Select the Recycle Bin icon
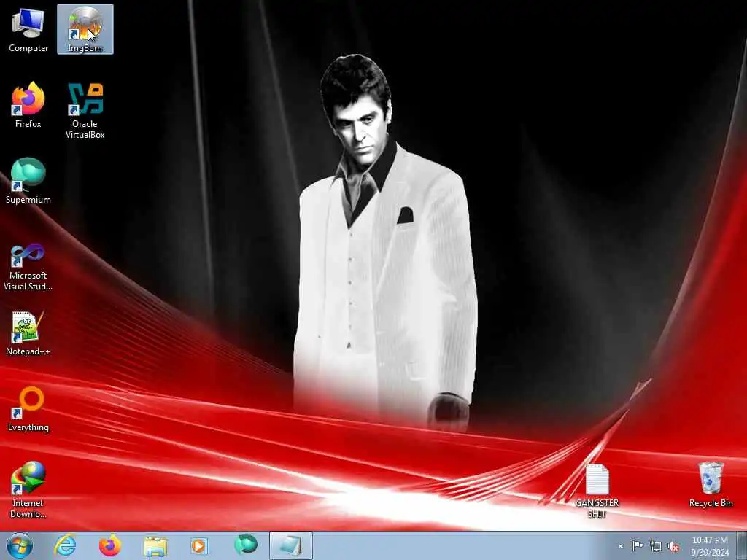 (x=711, y=485)
